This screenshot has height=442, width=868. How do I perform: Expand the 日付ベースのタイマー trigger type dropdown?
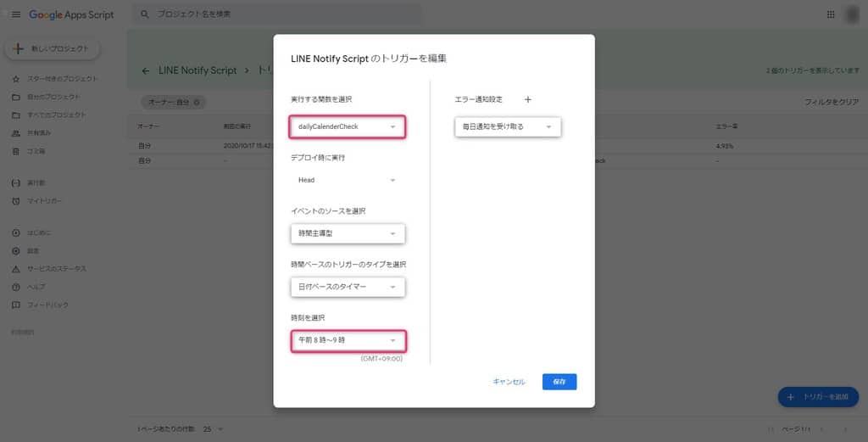(348, 287)
